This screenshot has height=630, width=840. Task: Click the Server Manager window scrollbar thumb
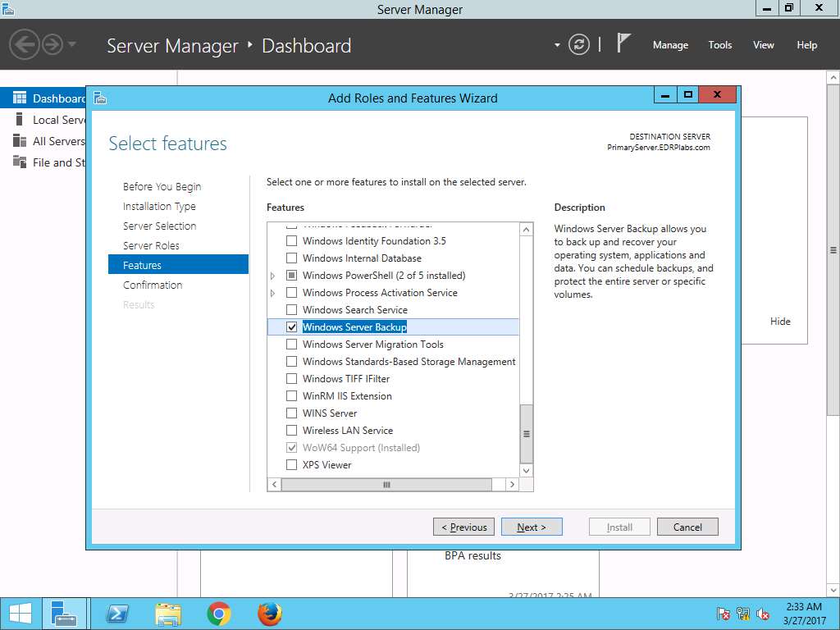(x=833, y=249)
